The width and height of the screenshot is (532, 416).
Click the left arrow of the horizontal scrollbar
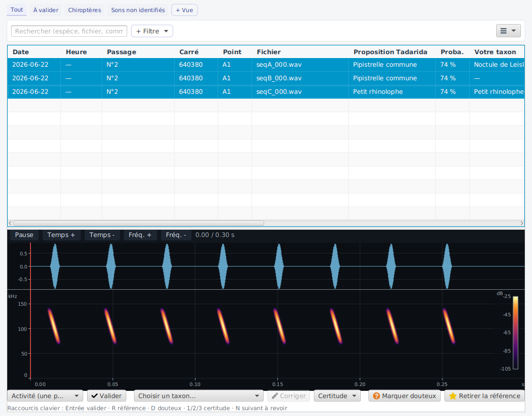10,223
